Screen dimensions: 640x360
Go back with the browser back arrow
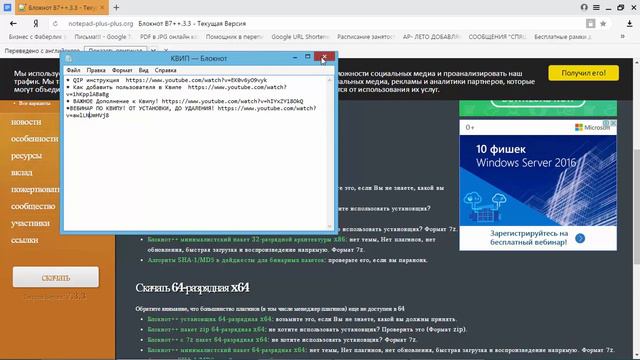pyautogui.click(x=13, y=24)
